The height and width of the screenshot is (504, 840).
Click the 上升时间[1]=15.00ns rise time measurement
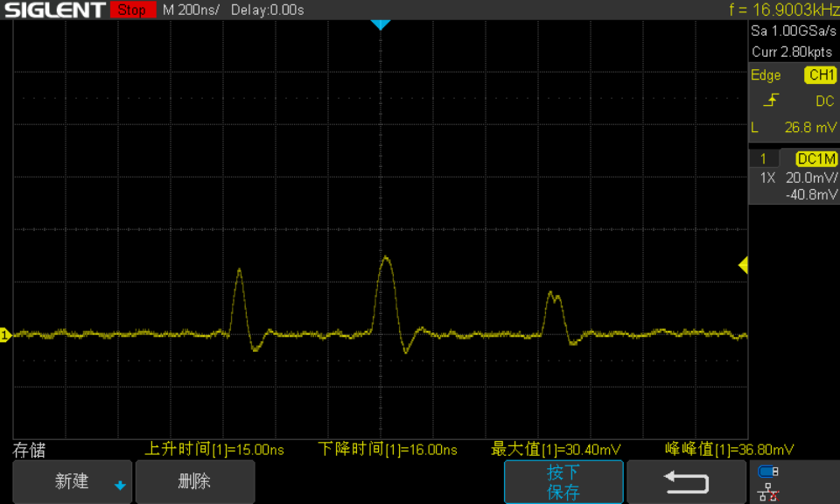pos(214,450)
